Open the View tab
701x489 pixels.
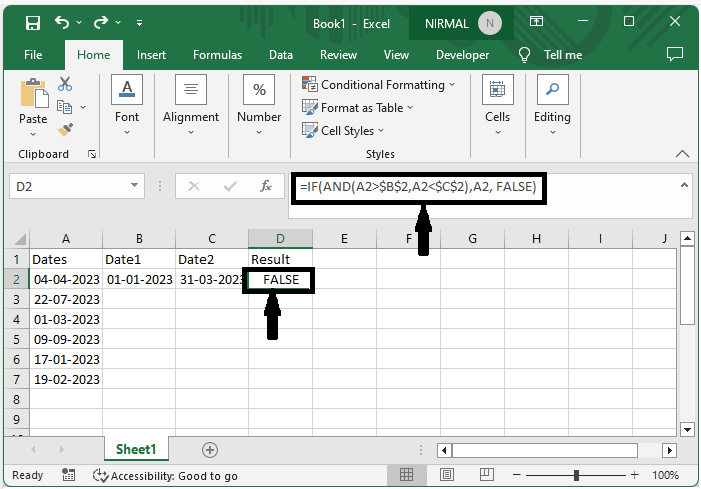tap(396, 55)
